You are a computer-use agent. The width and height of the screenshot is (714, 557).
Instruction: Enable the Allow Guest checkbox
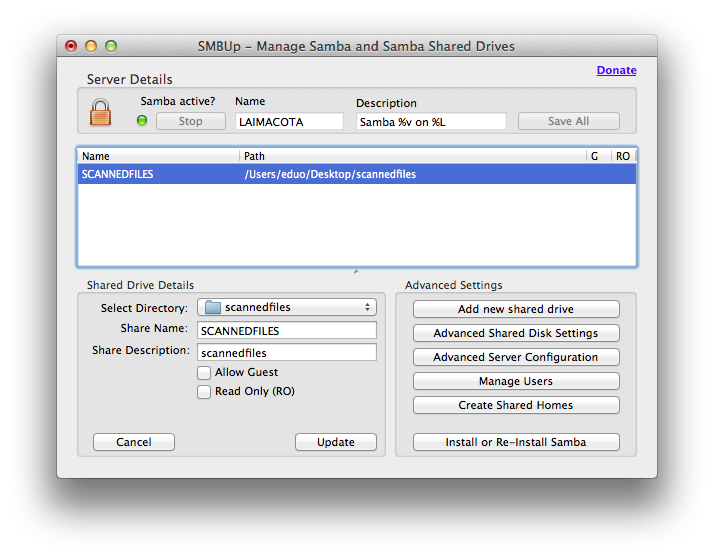click(x=204, y=373)
